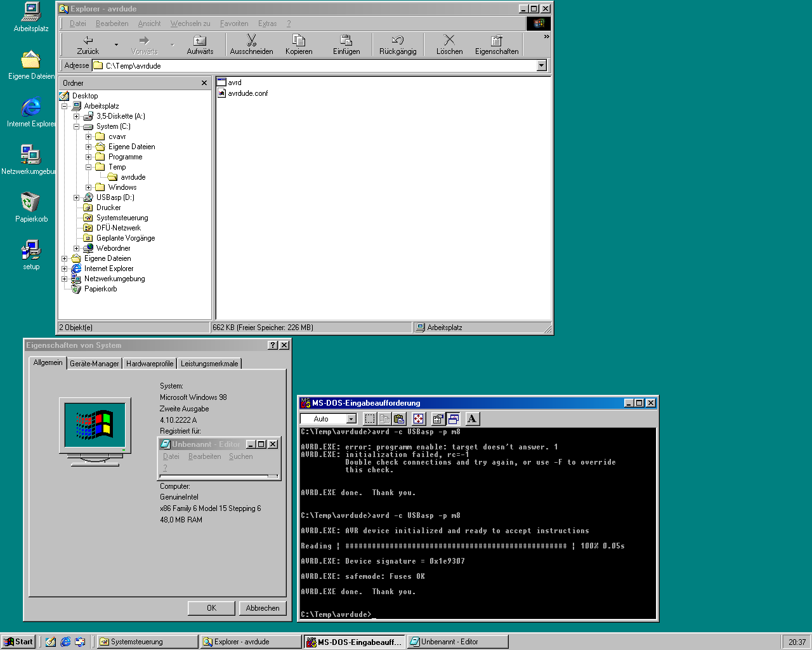
Task: Open Arbeitsplatz desktop icon
Action: (x=31, y=17)
